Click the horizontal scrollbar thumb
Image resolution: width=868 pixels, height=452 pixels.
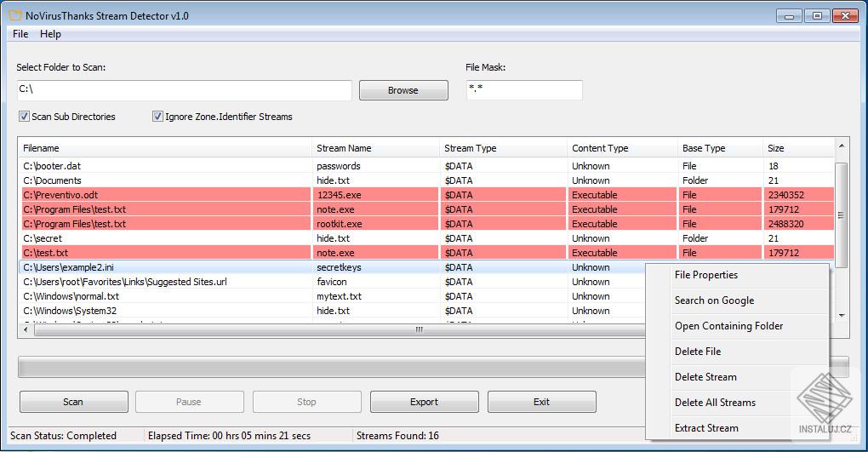coord(339,329)
